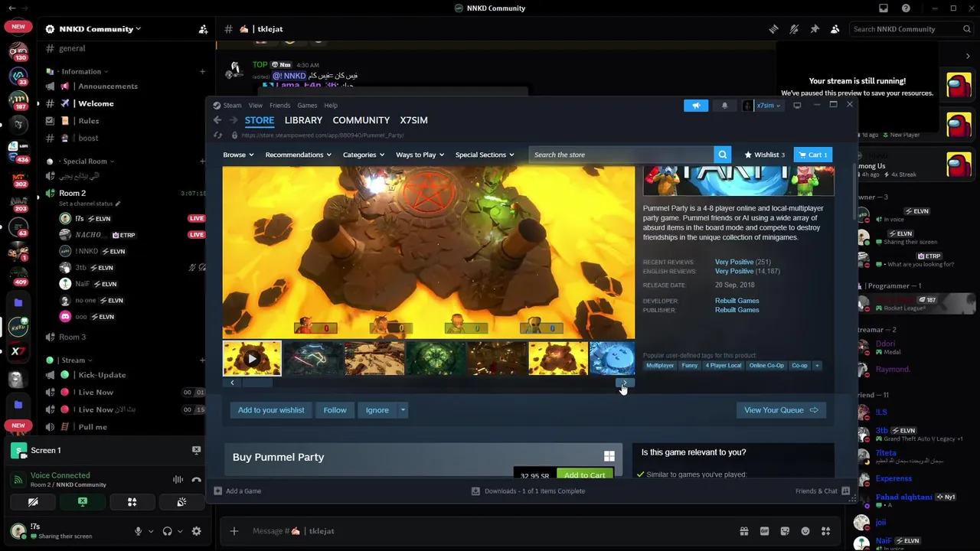Open Rebuilt Games developer link
The height and width of the screenshot is (551, 980).
point(737,301)
